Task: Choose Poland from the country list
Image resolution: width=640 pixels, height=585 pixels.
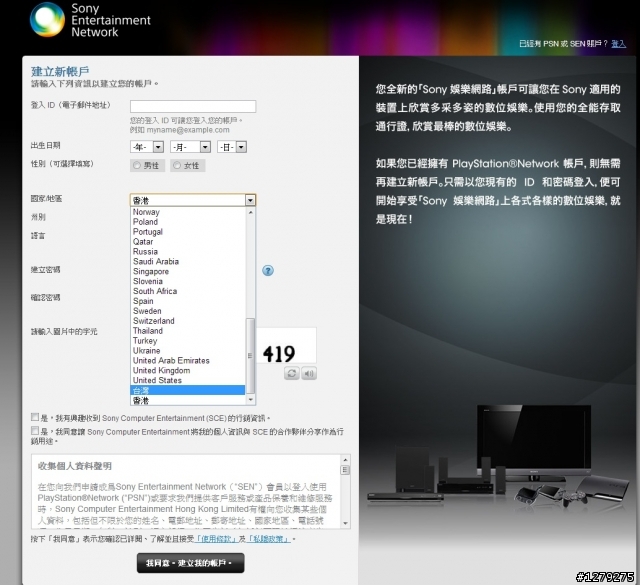Action: coord(188,222)
